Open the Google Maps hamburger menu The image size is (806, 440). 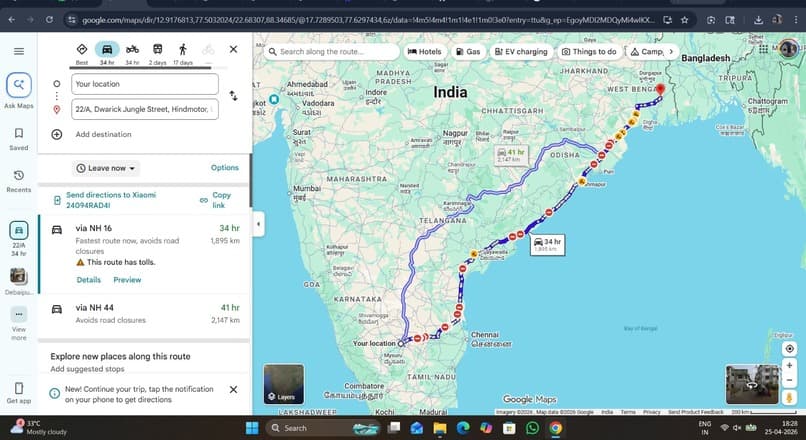19,51
